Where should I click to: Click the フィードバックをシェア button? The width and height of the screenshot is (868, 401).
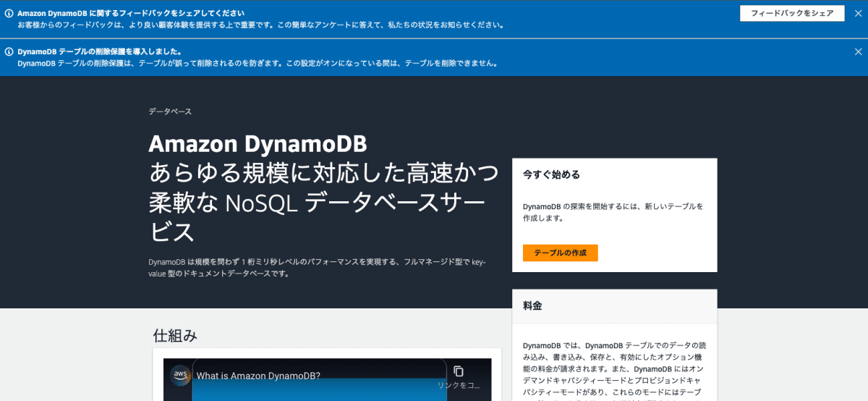792,13
